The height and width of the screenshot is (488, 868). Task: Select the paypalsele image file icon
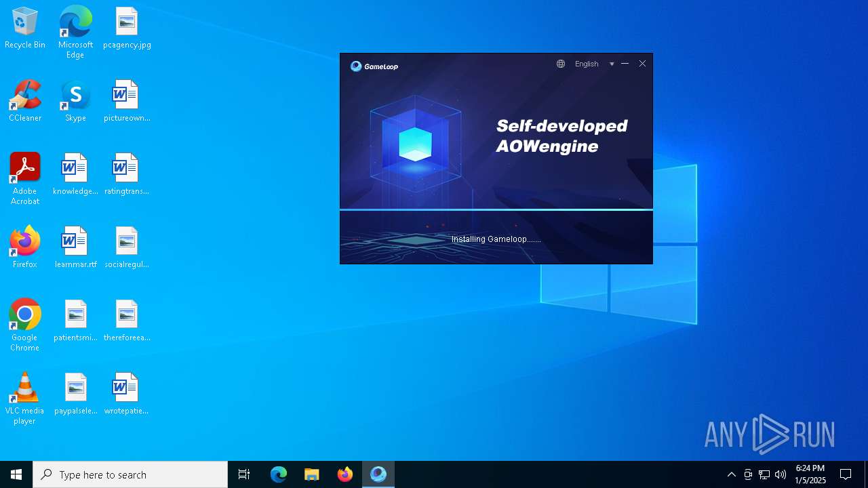(75, 394)
